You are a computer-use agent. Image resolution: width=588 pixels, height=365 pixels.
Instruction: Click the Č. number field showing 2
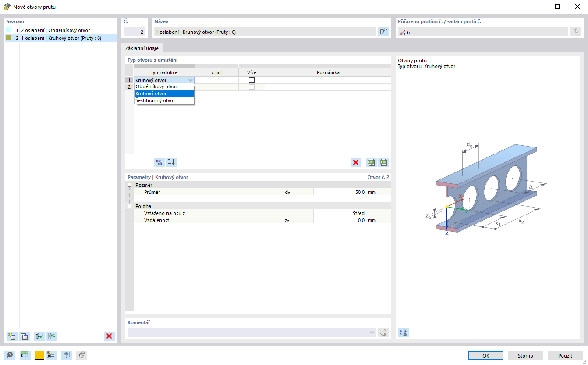point(135,32)
